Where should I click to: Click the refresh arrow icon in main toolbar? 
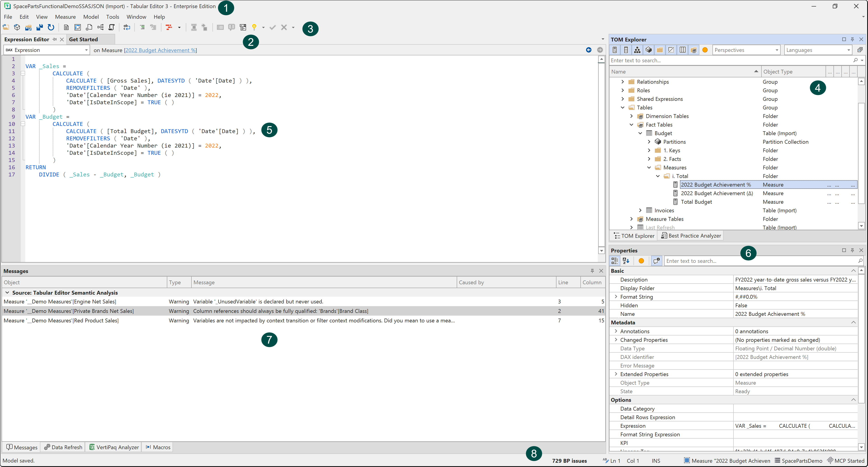point(51,27)
